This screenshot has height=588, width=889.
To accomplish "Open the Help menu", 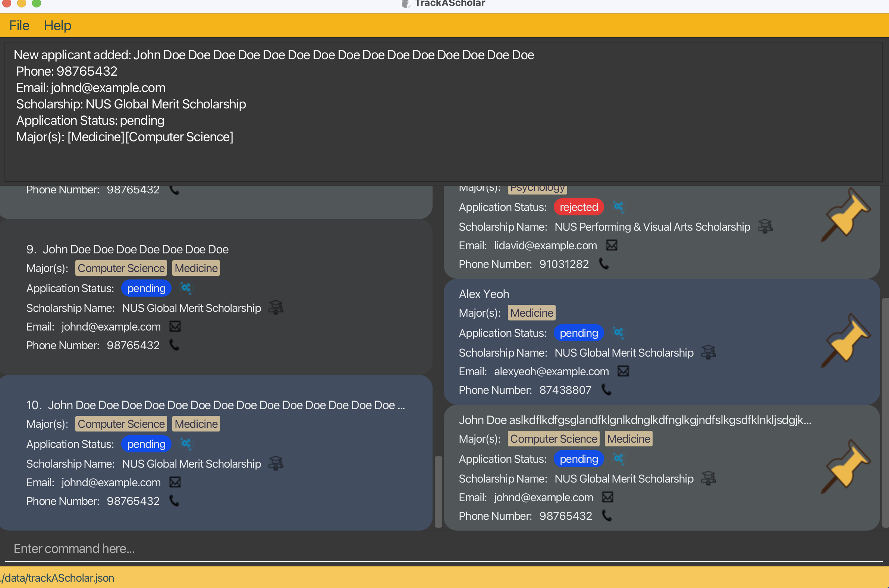I will (57, 26).
